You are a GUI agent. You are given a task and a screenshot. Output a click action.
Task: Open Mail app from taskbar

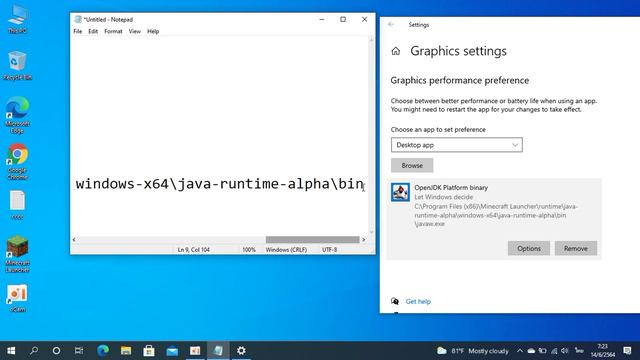click(172, 351)
